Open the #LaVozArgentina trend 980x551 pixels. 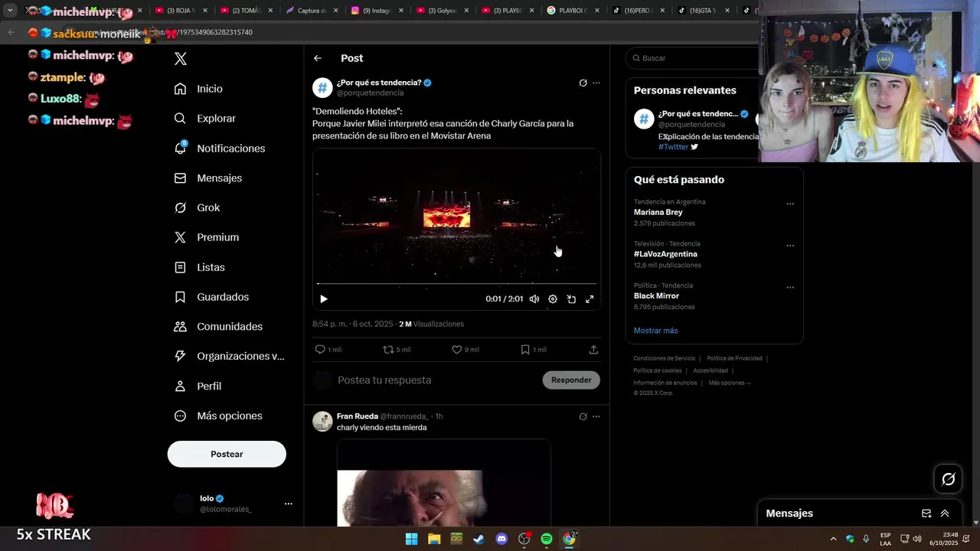click(665, 254)
